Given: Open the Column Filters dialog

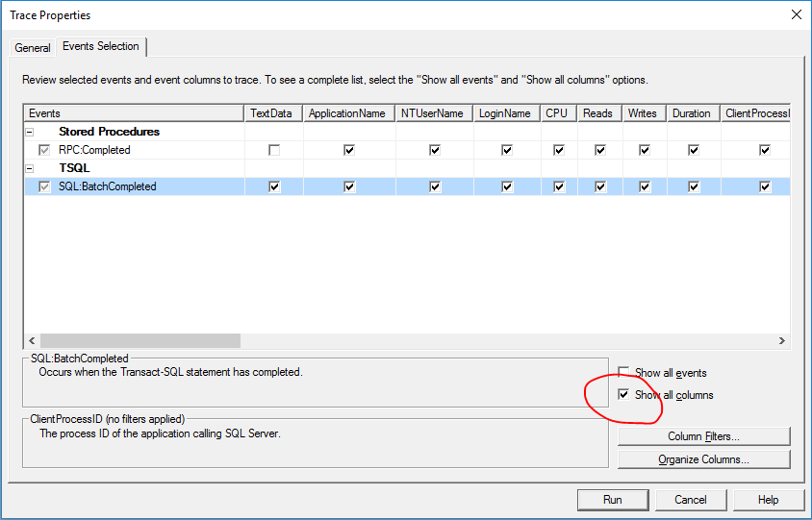Looking at the screenshot, I should click(703, 437).
